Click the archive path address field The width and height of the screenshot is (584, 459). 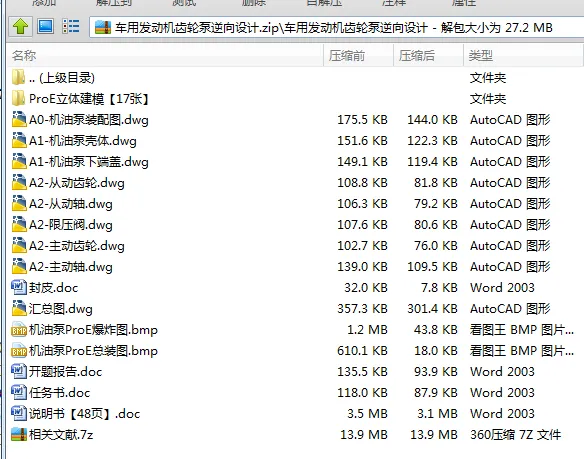[x=336, y=27]
